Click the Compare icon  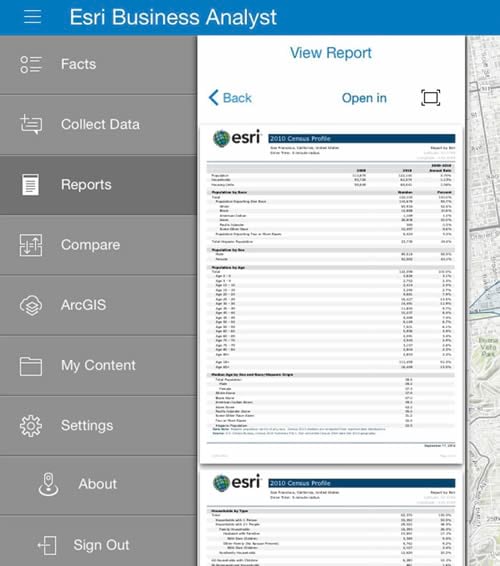(x=31, y=245)
